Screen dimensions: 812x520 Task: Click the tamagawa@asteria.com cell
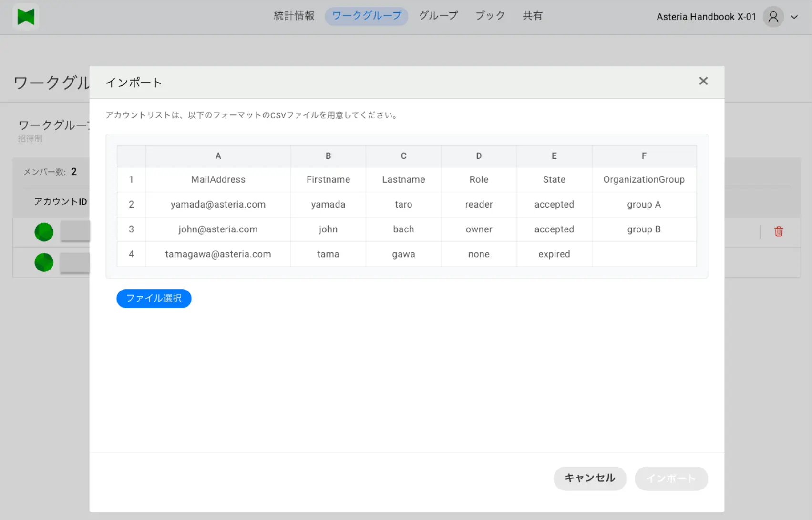coord(218,254)
